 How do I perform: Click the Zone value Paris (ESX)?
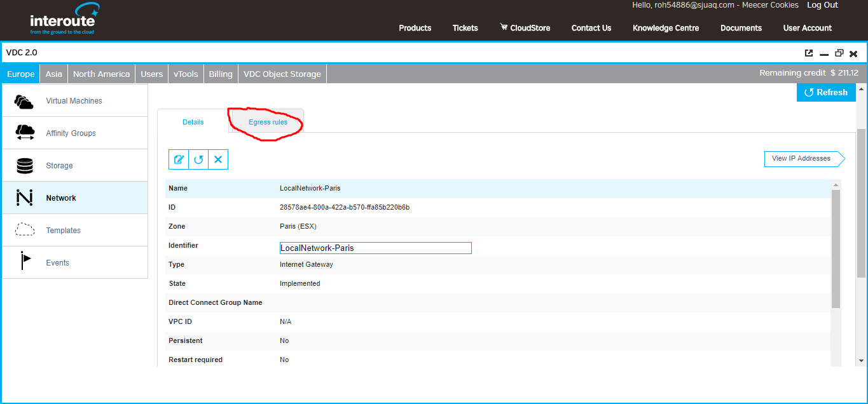[x=298, y=226]
